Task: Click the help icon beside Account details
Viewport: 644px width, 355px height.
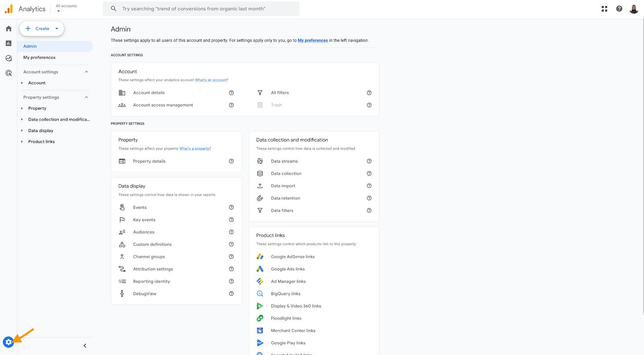Action: [231, 93]
